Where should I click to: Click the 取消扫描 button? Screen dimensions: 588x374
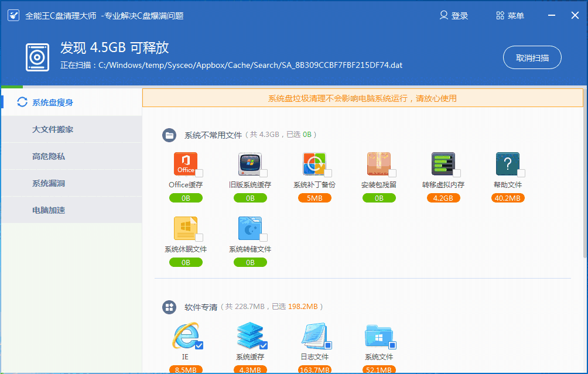pos(532,57)
